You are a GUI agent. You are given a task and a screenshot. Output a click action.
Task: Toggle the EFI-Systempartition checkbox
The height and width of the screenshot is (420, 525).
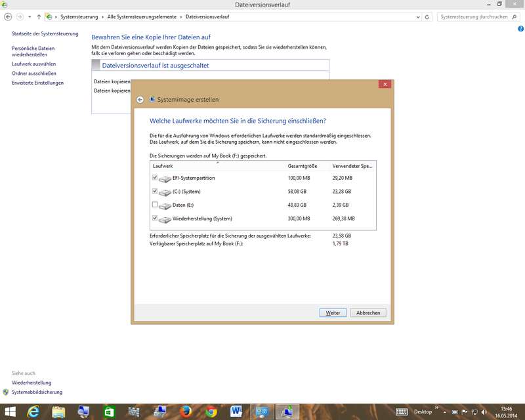pyautogui.click(x=155, y=177)
